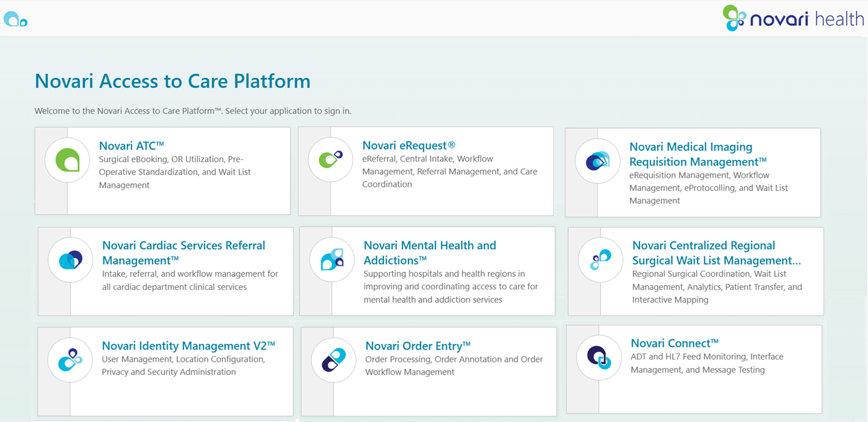Click the 'User Management, Location Configuration' description
The image size is (868, 422).
(183, 365)
